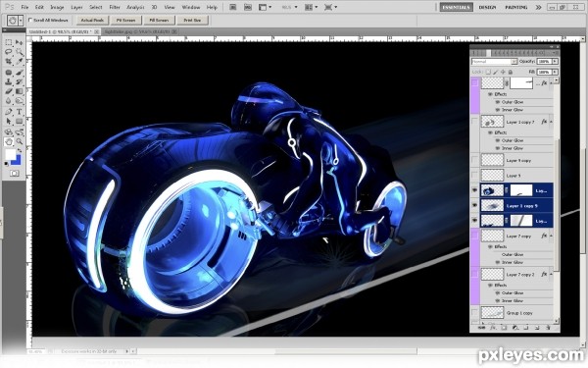Open the Filter menu
The width and height of the screenshot is (588, 368).
pyautogui.click(x=115, y=7)
